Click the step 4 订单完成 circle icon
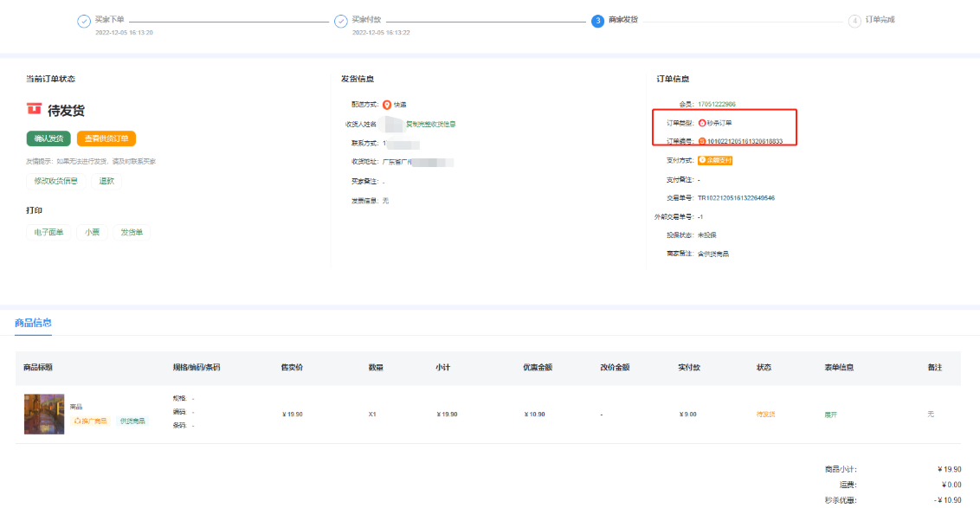Viewport: 980px width, 508px height. click(854, 21)
